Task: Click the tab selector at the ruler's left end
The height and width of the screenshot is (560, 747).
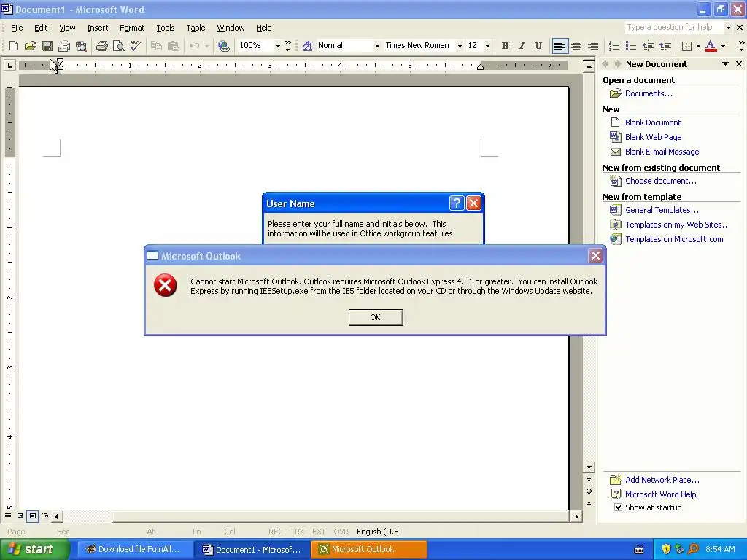Action: (10, 65)
